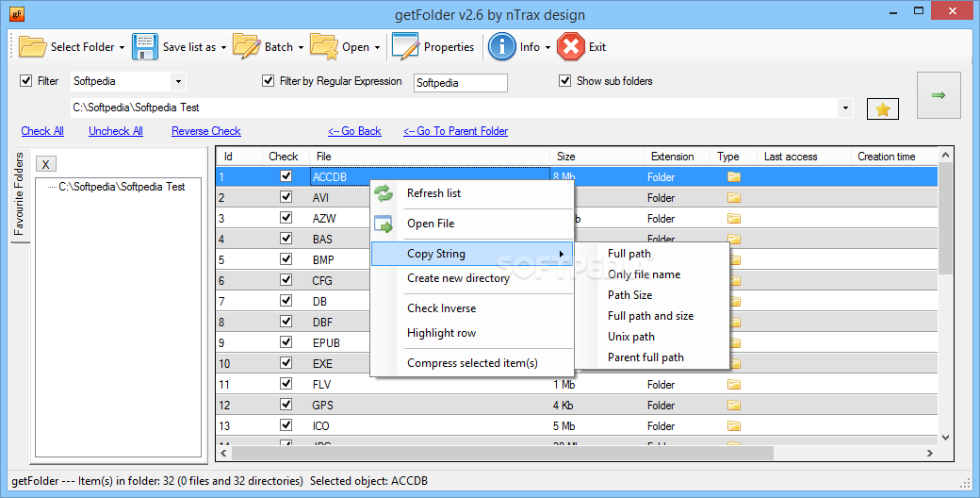Select Highlight row menu entry
Screen dimensions: 980x498
point(441,333)
